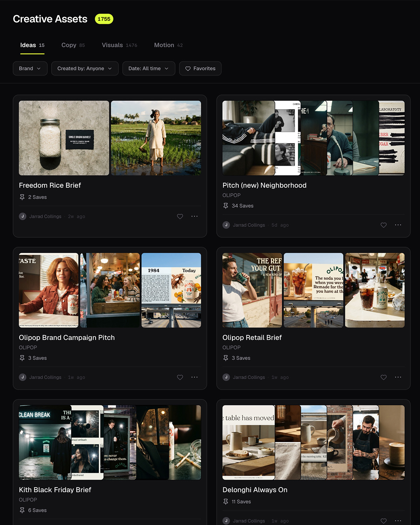Switch to the Visuals tab
This screenshot has width=420, height=525.
(119, 45)
